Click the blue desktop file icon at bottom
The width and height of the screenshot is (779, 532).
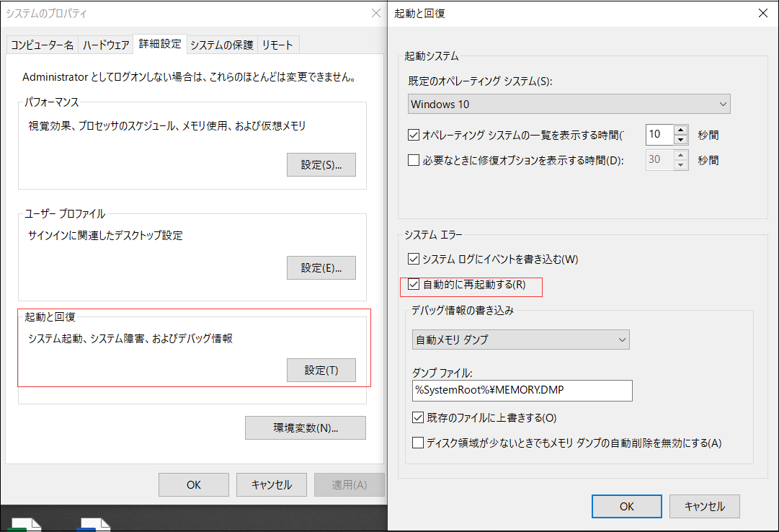[94, 525]
